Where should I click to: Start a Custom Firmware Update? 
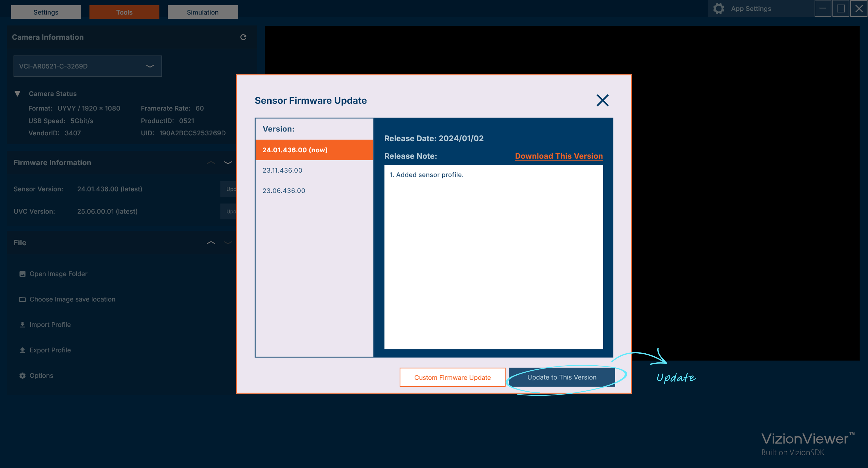pyautogui.click(x=453, y=377)
